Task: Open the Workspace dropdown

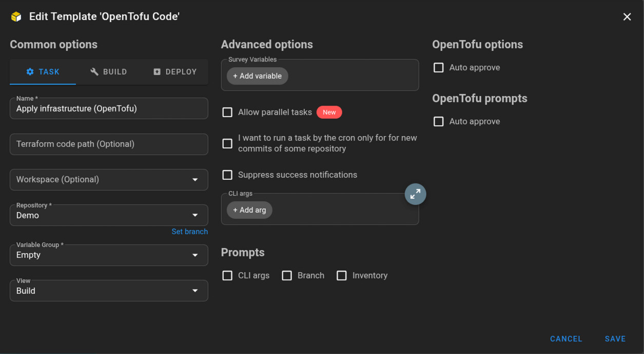Action: (109, 180)
